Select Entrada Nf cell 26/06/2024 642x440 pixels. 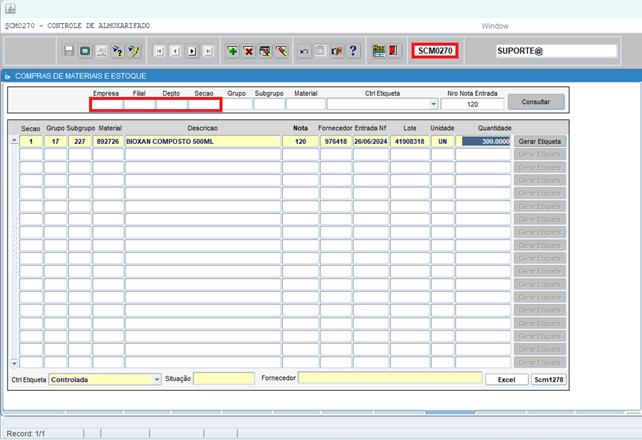pos(371,141)
